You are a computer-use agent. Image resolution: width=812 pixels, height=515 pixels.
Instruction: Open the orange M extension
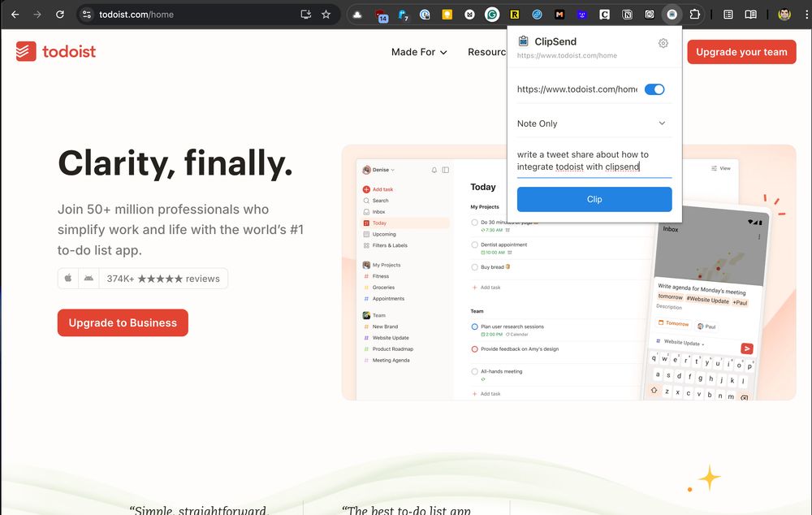click(x=559, y=15)
